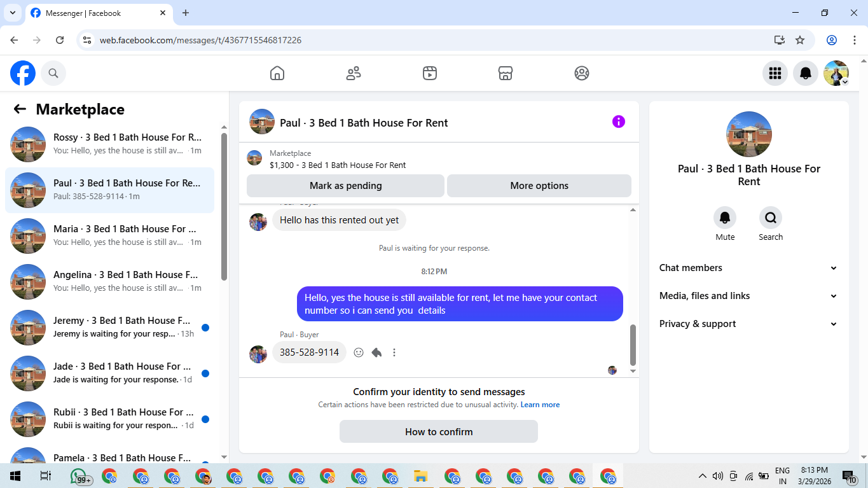This screenshot has height=488, width=868.
Task: Click the browser address bar URL
Action: (x=200, y=40)
